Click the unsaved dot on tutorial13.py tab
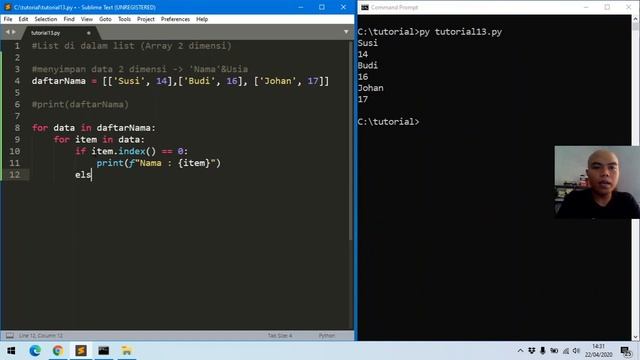This screenshot has width=640, height=360. [89, 33]
